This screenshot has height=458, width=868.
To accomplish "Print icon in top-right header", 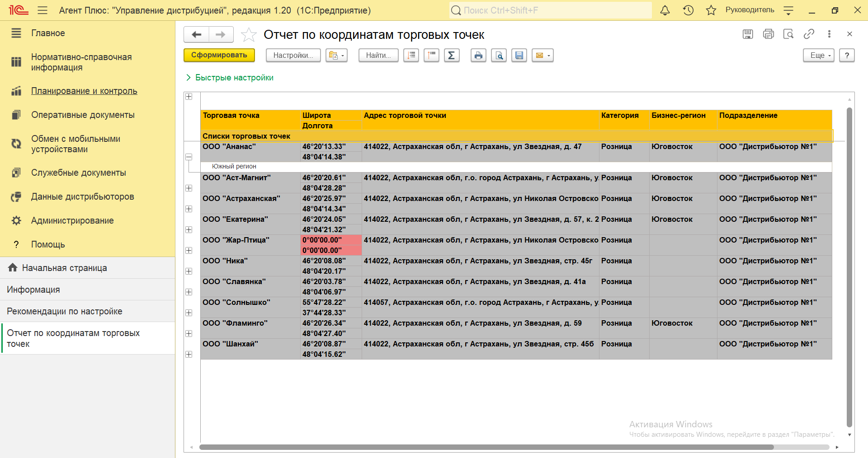I will pyautogui.click(x=768, y=34).
